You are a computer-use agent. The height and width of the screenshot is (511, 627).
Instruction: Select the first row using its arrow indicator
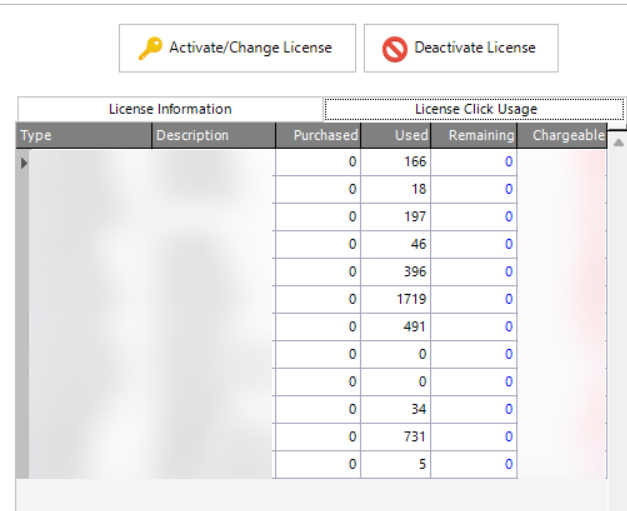tap(24, 162)
